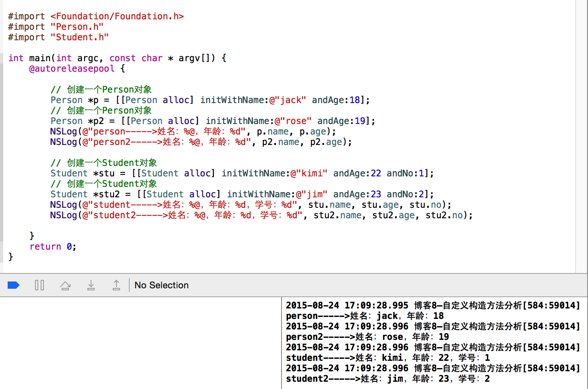Click the Step Over debug icon
Screen dimensions: 588x389
coord(65,286)
